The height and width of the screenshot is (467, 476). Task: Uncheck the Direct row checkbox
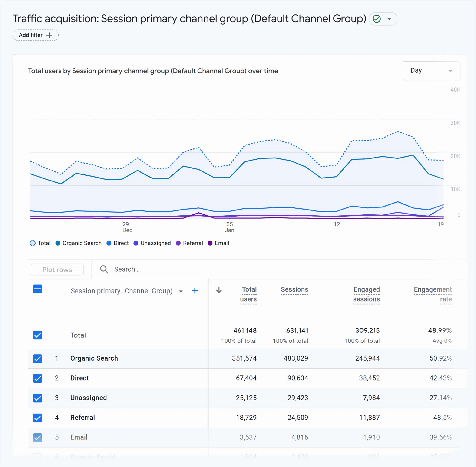(38, 378)
